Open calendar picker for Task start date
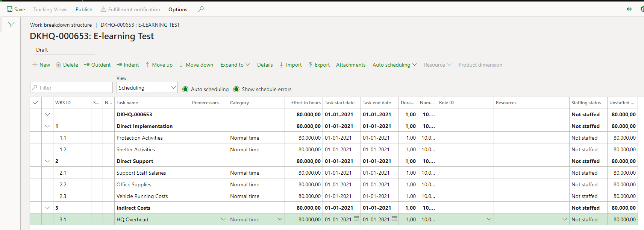Image resolution: width=644 pixels, height=230 pixels. (x=356, y=219)
